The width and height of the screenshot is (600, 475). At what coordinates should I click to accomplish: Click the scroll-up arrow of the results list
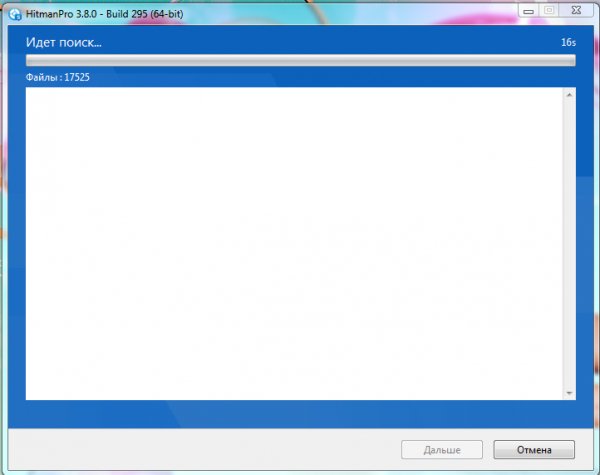(569, 95)
